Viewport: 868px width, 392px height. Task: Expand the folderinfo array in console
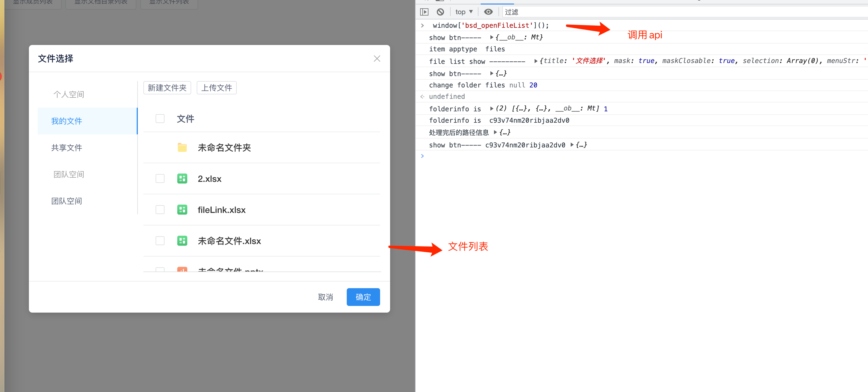493,109
